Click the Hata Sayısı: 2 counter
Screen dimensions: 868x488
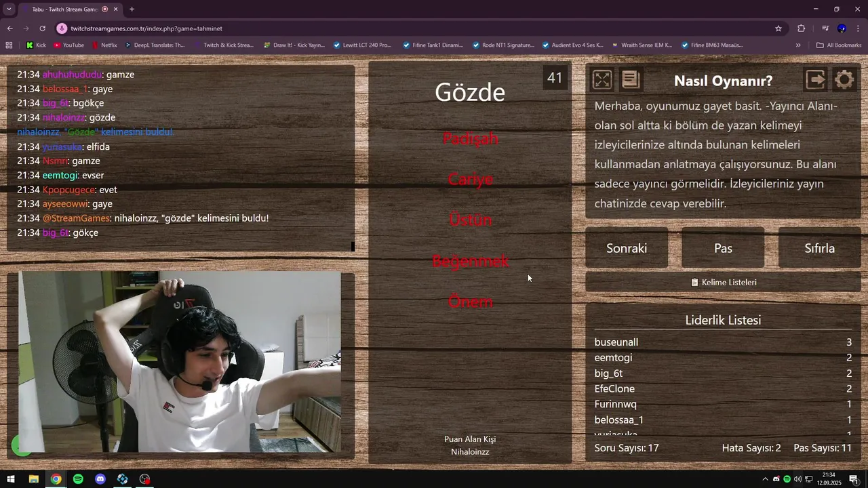click(x=751, y=448)
